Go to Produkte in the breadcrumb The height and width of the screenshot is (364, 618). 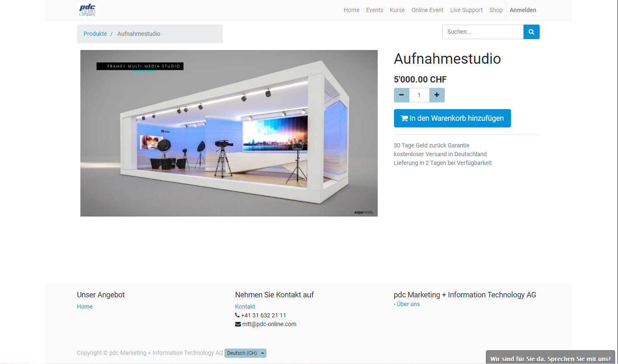tap(95, 34)
